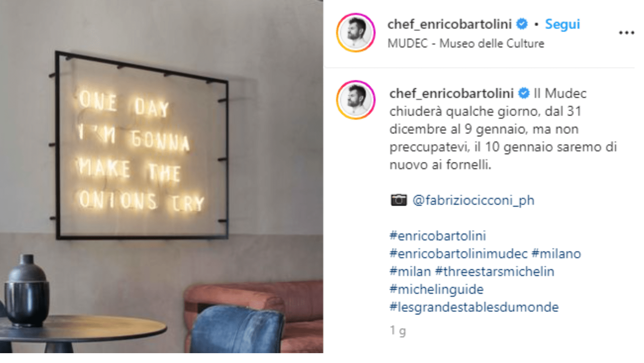Open the #lesgrandestablesdumonde hashtag
644x363 pixels.
pyautogui.click(x=474, y=307)
